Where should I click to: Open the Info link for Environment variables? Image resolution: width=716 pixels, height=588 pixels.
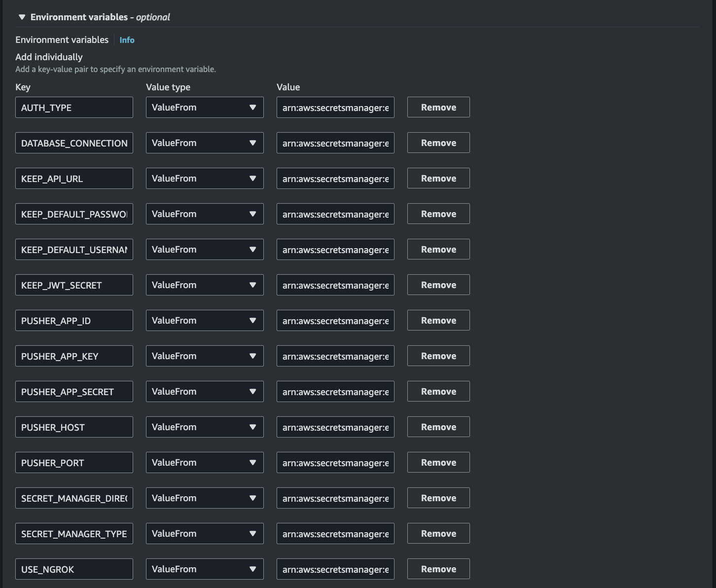tap(127, 40)
